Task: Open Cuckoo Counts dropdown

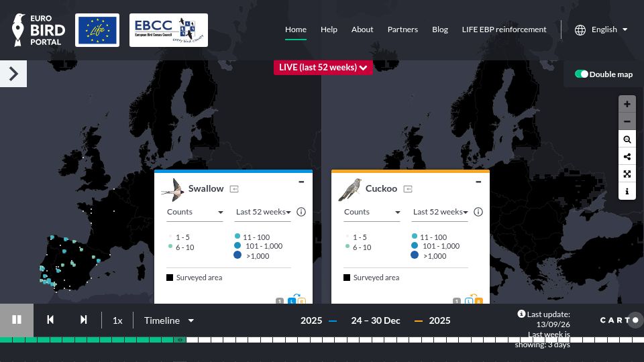Action: [372, 212]
